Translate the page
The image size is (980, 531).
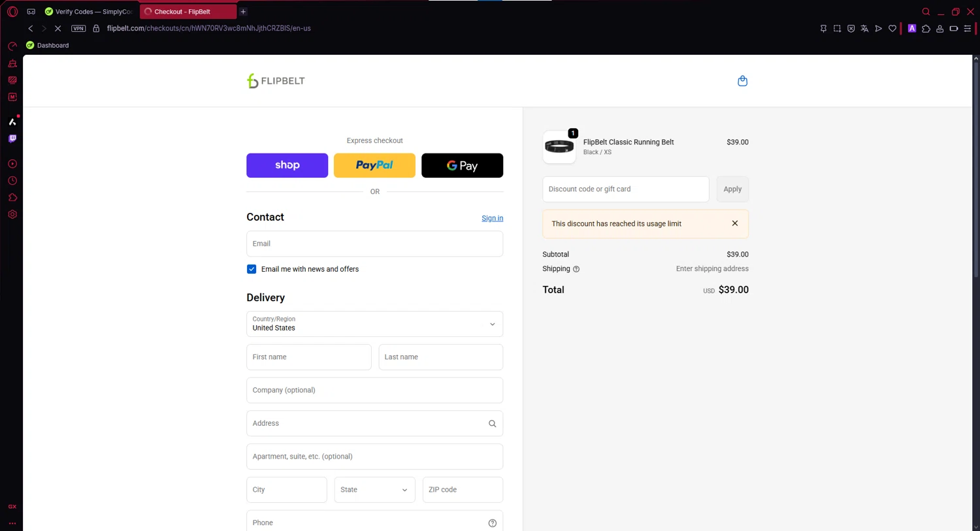(x=864, y=29)
